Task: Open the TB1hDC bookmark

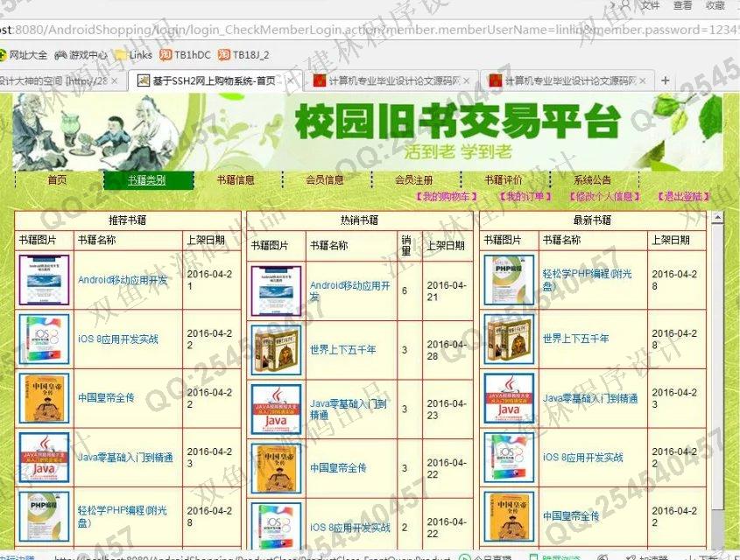Action: click(x=186, y=55)
